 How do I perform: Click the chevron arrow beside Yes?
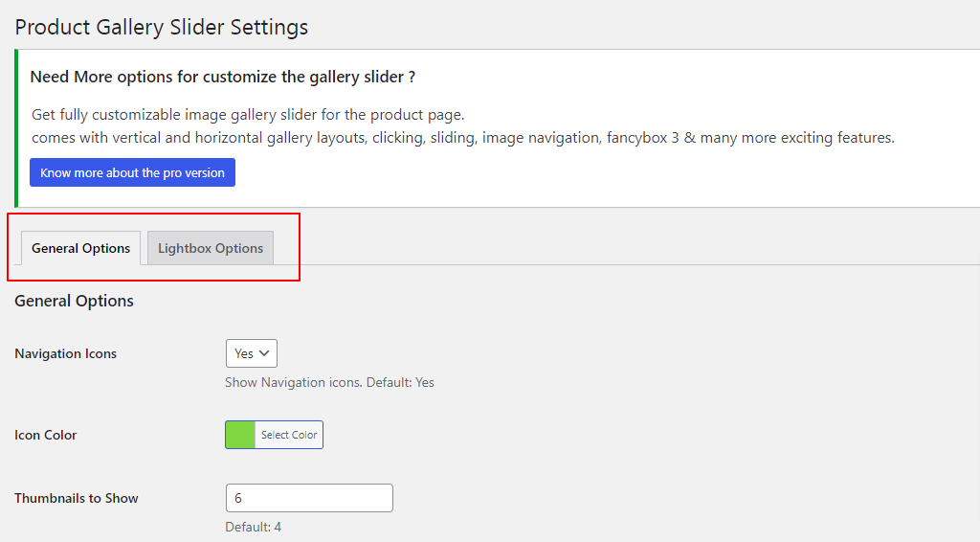264,353
